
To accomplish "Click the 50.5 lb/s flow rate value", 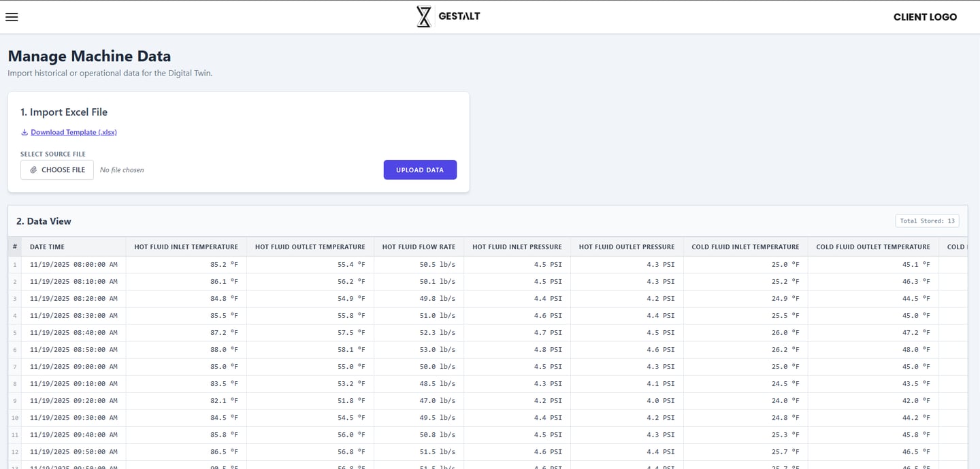I will 437,264.
